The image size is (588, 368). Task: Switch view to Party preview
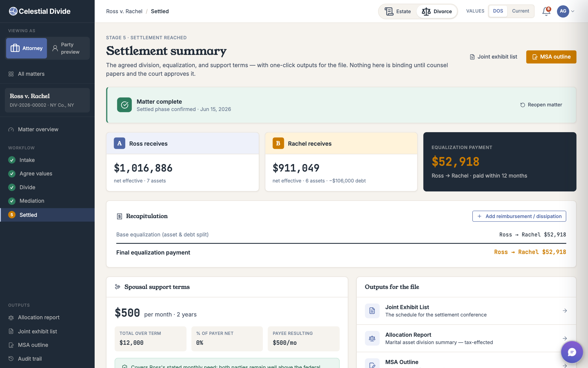[x=68, y=48]
